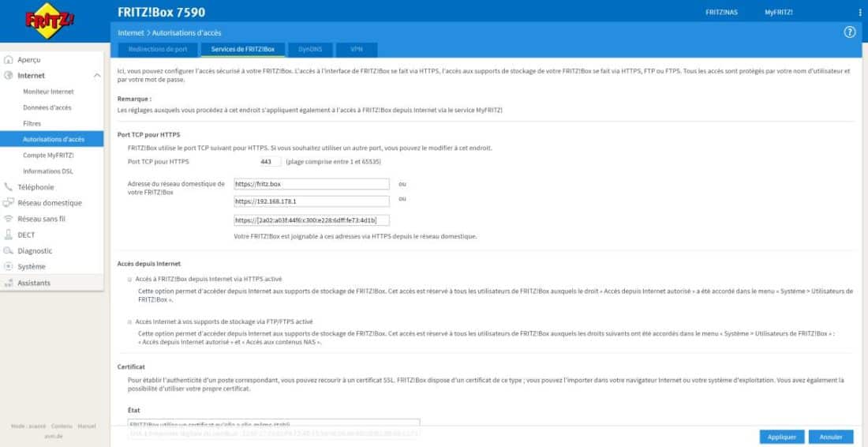Viewport: 868px width, 447px height.
Task: Open Moniteur Internet page
Action: tap(48, 92)
